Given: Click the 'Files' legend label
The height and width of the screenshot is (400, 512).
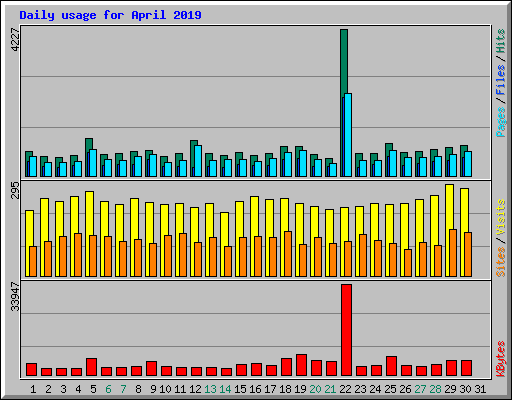Looking at the screenshot, I should 501,80.
